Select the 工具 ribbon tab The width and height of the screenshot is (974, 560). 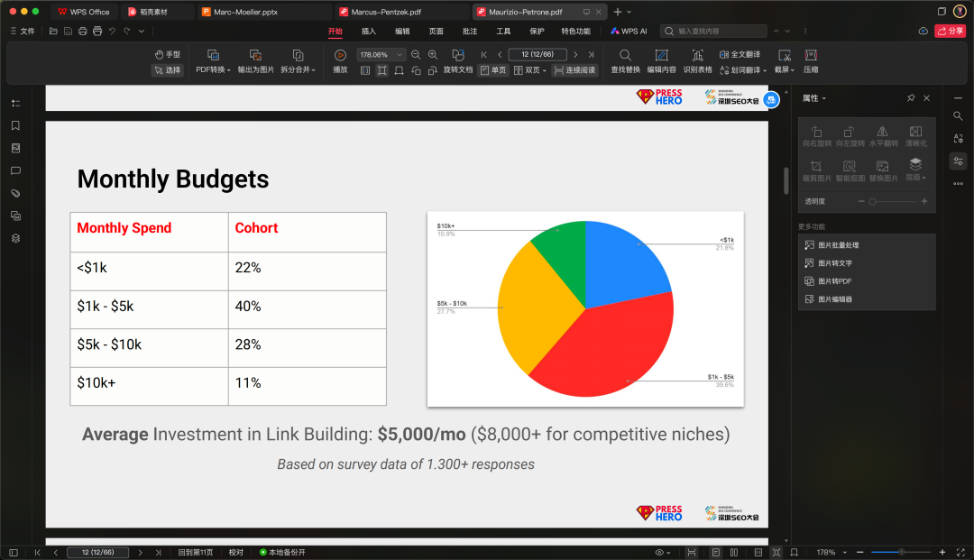503,31
